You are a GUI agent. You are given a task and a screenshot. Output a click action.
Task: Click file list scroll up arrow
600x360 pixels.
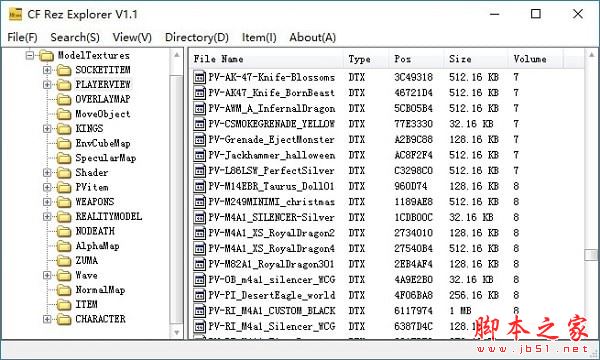[x=592, y=55]
